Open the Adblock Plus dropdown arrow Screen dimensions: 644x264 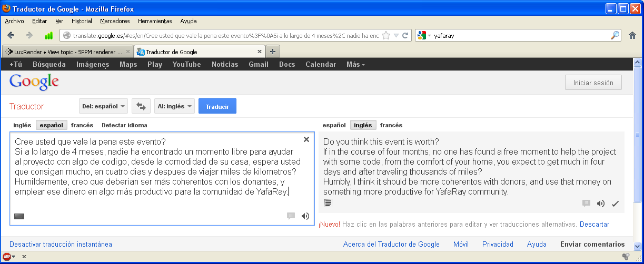click(14, 257)
